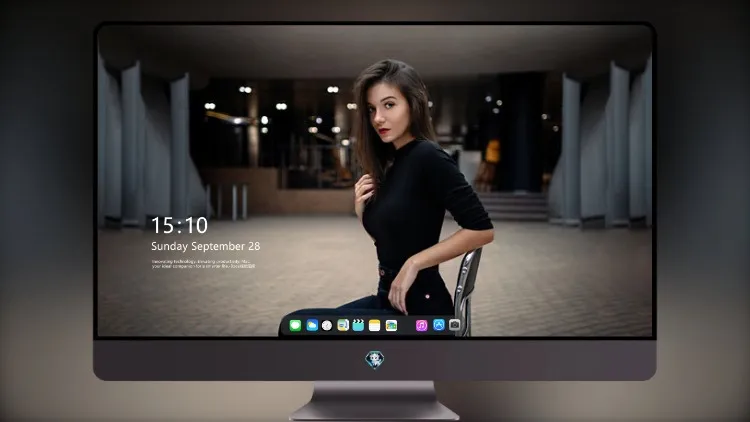
Task: Launch the Weather app from the dock
Action: point(312,326)
